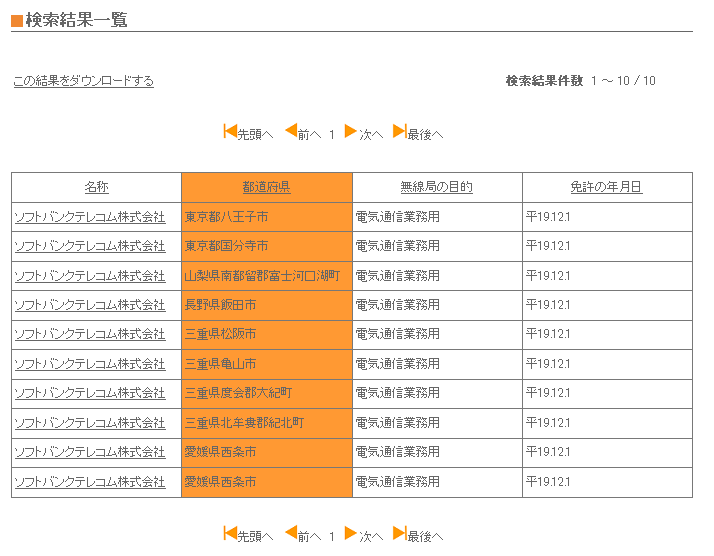Click the top 最後へ last-page arrow icon
This screenshot has width=714, height=556.
coord(399,131)
